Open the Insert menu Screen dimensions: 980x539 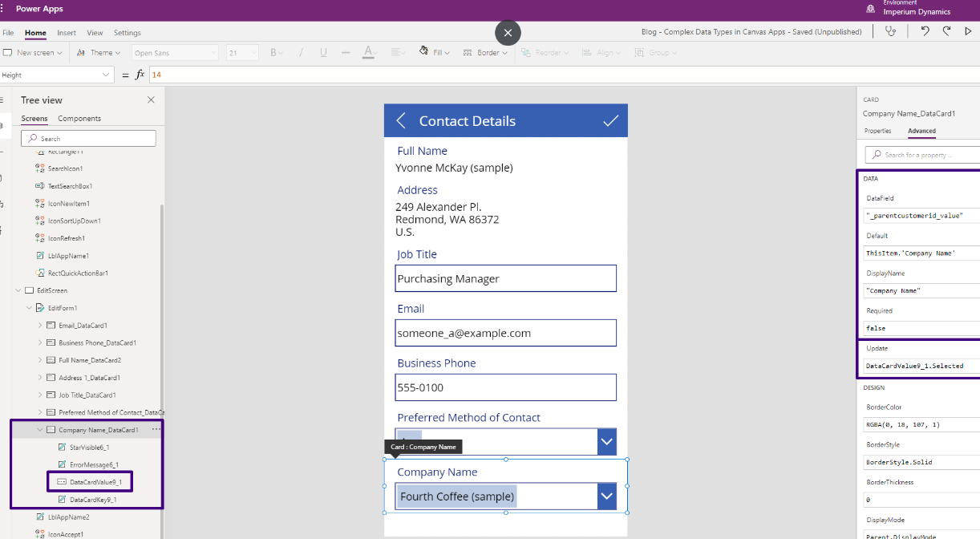pyautogui.click(x=66, y=33)
